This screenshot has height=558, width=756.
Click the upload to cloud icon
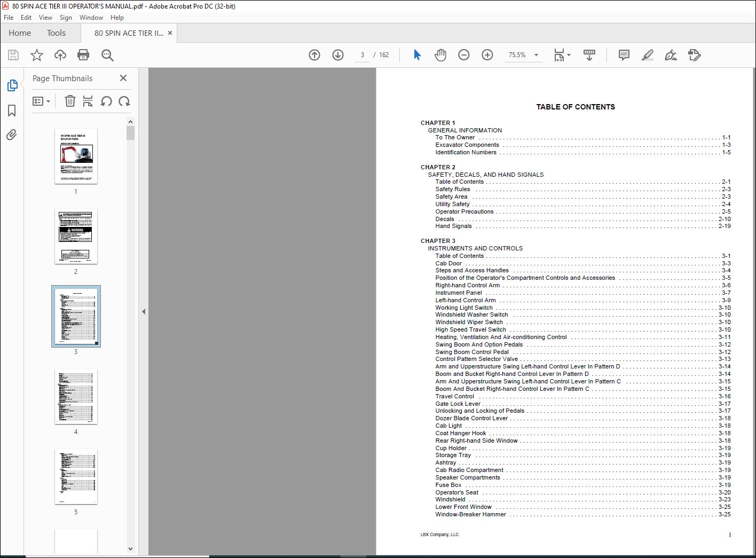[x=60, y=55]
